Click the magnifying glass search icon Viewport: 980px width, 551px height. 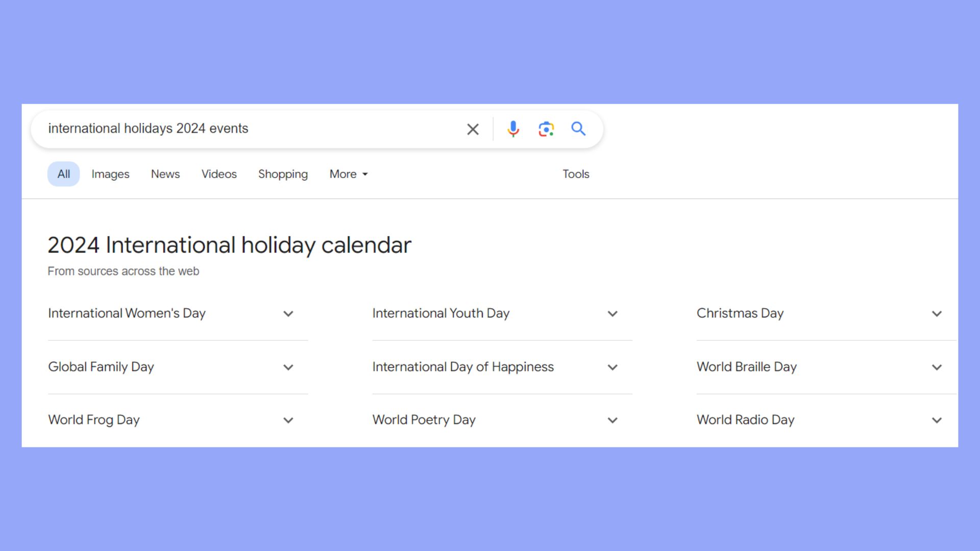coord(578,129)
